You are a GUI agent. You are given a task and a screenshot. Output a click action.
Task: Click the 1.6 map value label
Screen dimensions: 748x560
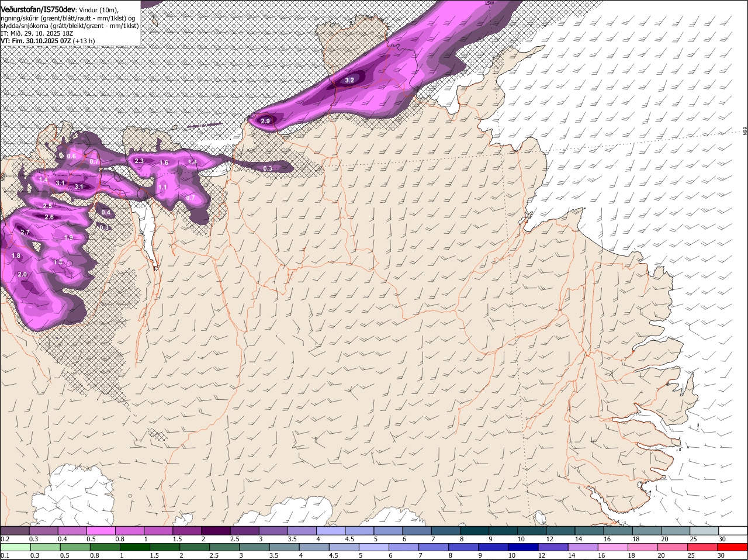pyautogui.click(x=164, y=163)
